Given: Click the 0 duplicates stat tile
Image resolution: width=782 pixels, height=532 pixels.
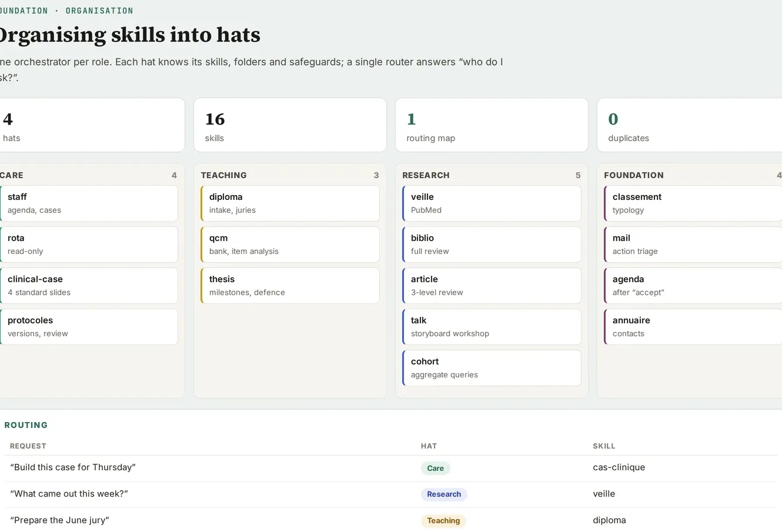Looking at the screenshot, I should click(690, 125).
